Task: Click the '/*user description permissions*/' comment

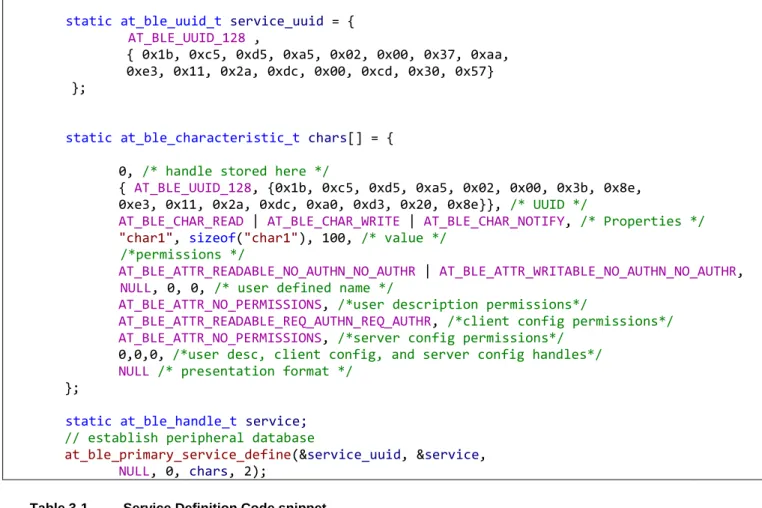Action: click(462, 304)
